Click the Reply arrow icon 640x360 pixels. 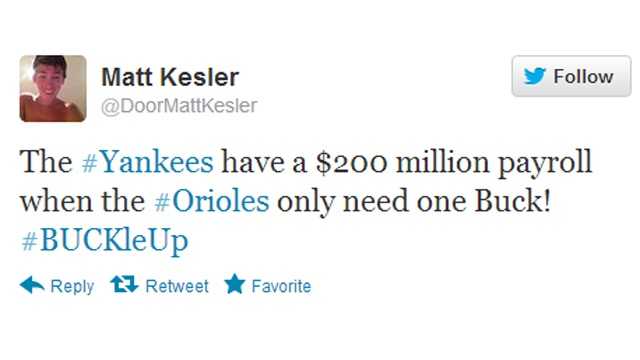point(32,285)
